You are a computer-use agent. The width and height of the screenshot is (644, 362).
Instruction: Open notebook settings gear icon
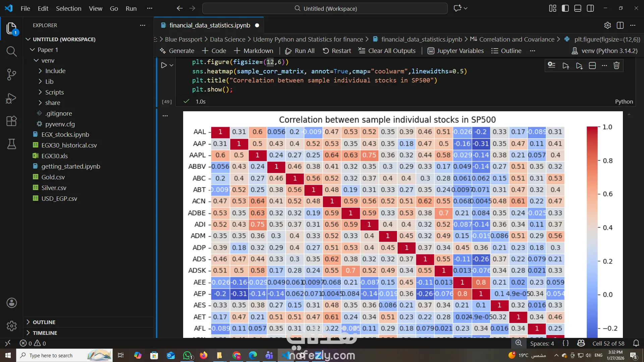tap(607, 25)
